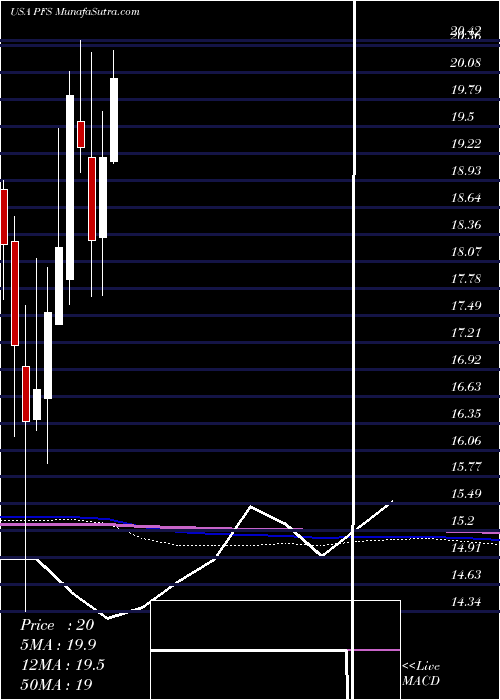This screenshot has height=700, width=500.
Task: Click the 20.08 price axis label
Action: [466, 62]
